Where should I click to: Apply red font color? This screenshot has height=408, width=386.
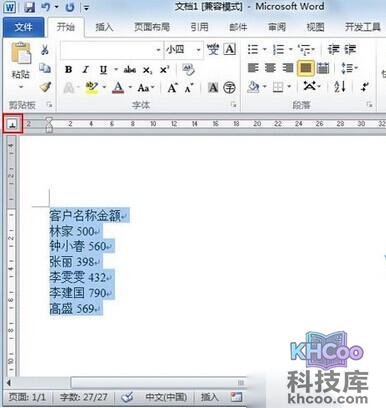pyautogui.click(x=118, y=88)
